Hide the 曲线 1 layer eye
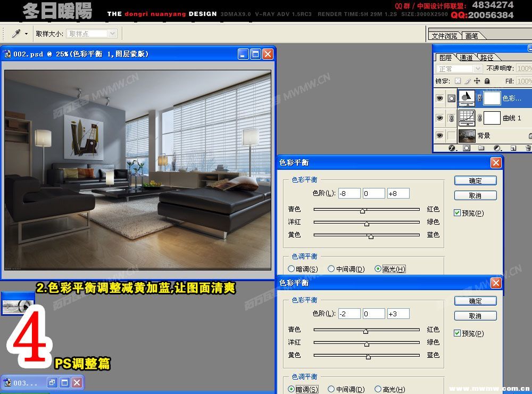The height and width of the screenshot is (394, 532). click(440, 118)
